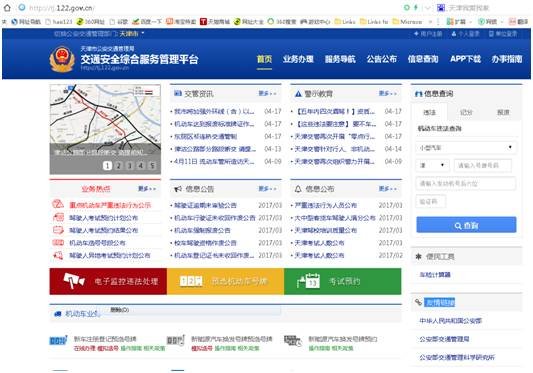Click 更多 in the 信息公告 section

click(267, 189)
